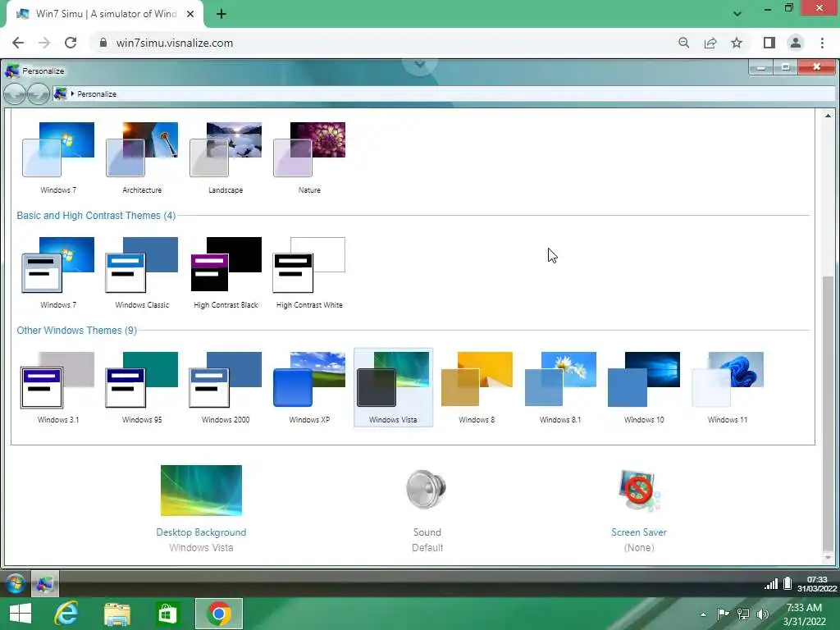Open a new Chrome tab
840x630 pixels.
click(221, 14)
